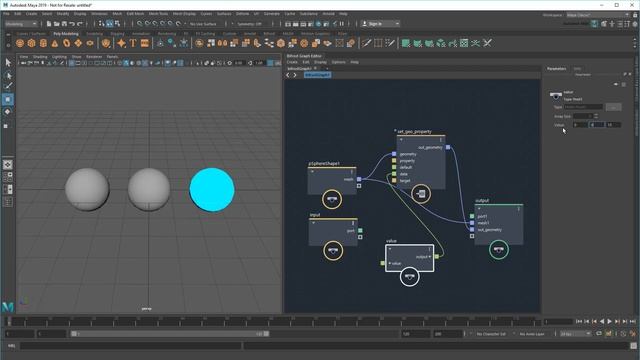Screen dimensions: 640x360
Task: Click the input node circular icon
Action: point(333,251)
